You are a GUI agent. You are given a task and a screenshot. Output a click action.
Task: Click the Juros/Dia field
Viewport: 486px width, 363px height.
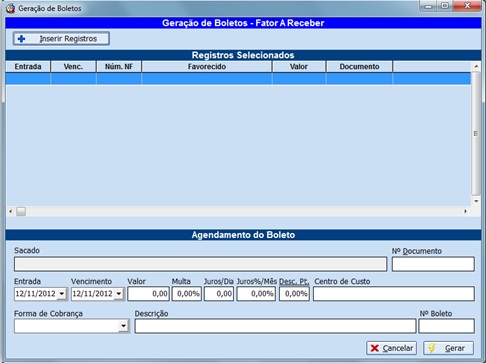pos(219,294)
